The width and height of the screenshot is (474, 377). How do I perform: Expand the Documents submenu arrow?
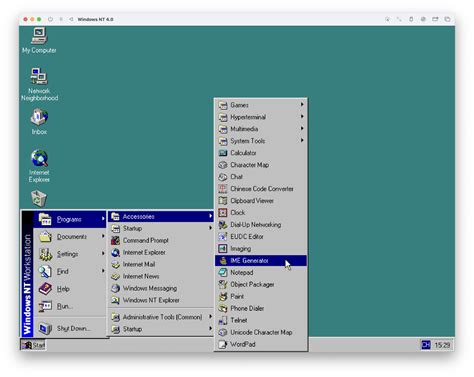(103, 236)
